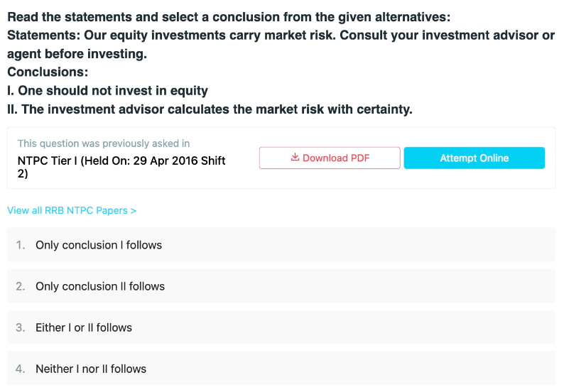The height and width of the screenshot is (392, 564).
Task: Click the 'This question was previously asked in' label
Action: tap(104, 143)
